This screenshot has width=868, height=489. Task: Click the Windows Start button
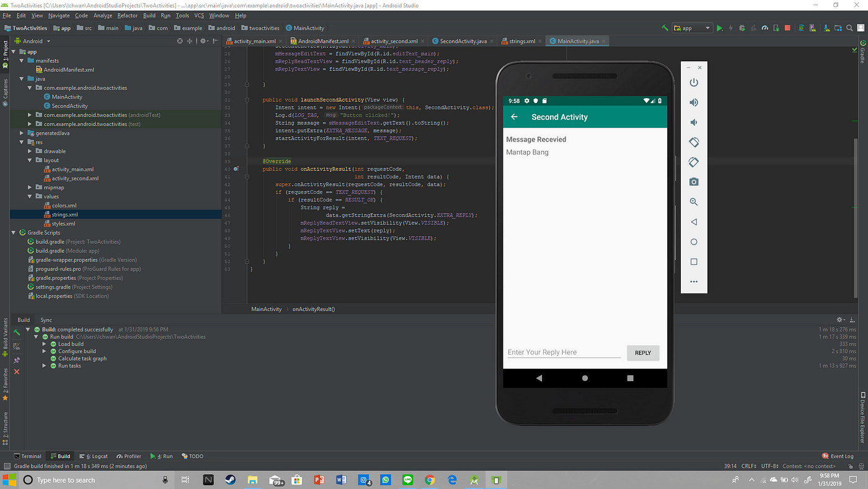10,480
